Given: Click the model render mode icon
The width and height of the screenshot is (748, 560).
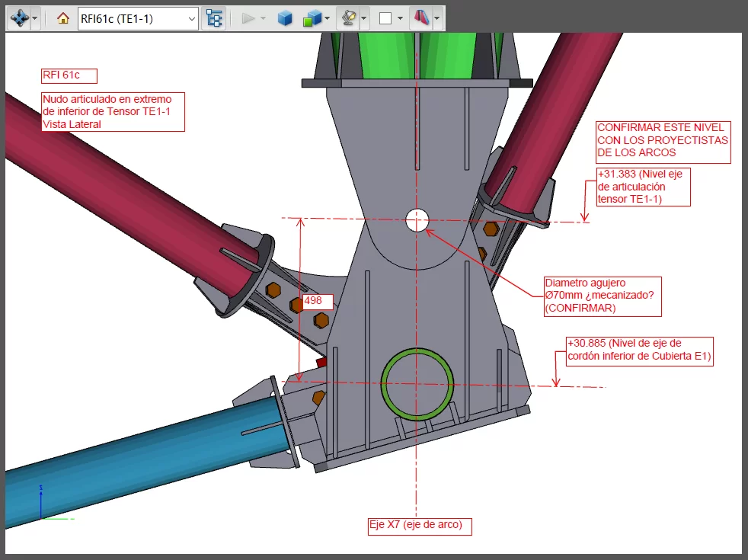Looking at the screenshot, I should [312, 18].
